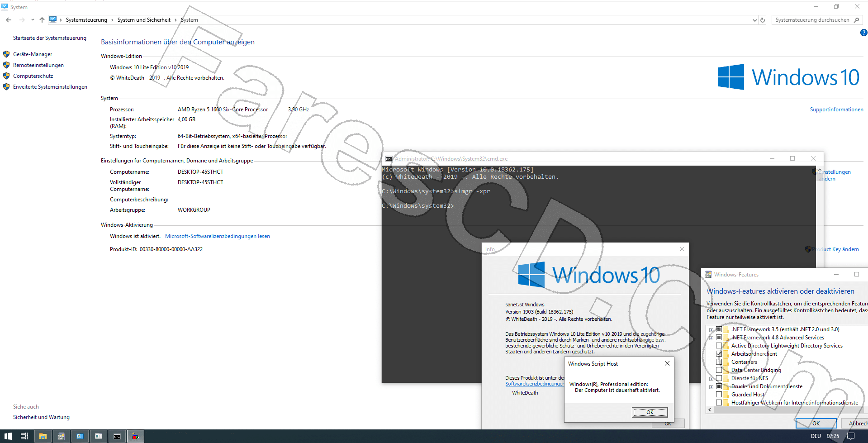Click System und Sicherheit breadcrumb
The width and height of the screenshot is (868, 443).
[144, 20]
